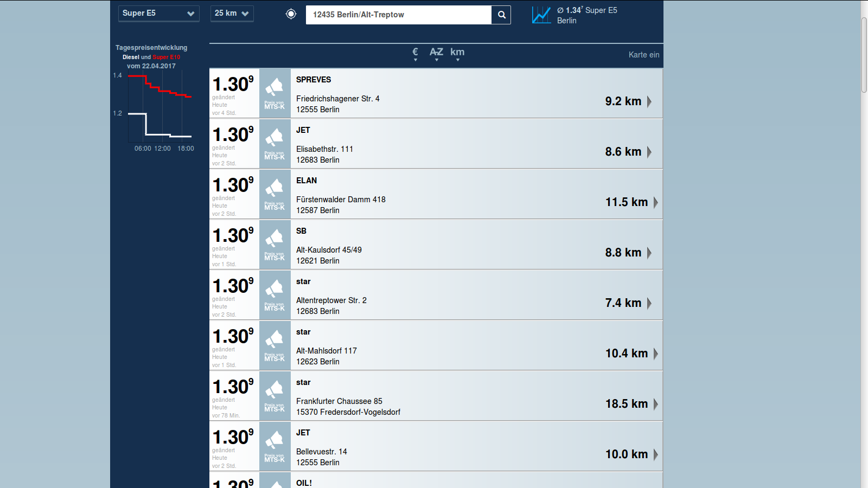Screen dimensions: 868x488
Task: Expand SB Alt-Kaulsdorf details arrow
Action: pos(649,253)
